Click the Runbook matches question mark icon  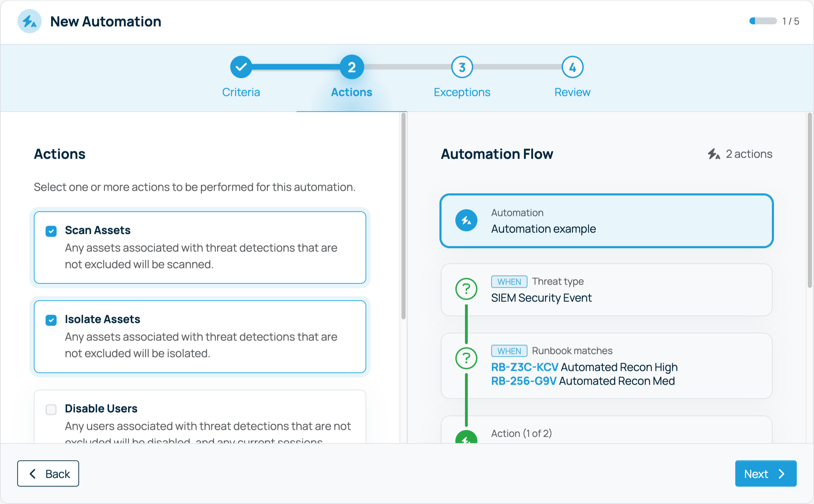(466, 358)
